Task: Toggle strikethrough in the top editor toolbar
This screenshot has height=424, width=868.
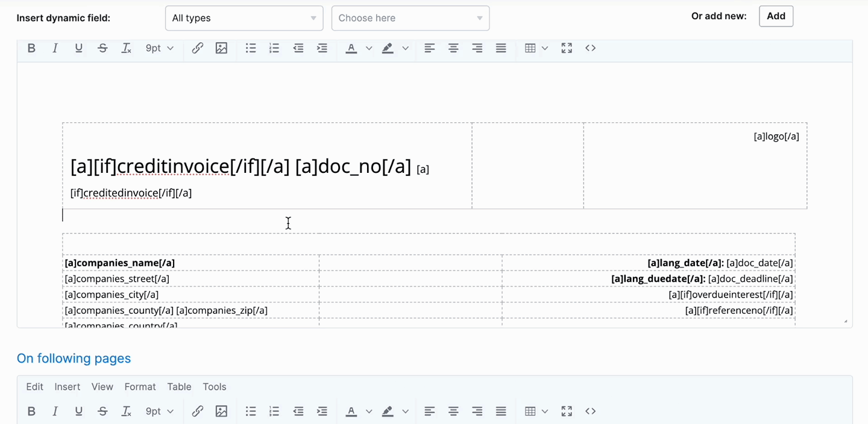Action: (102, 48)
